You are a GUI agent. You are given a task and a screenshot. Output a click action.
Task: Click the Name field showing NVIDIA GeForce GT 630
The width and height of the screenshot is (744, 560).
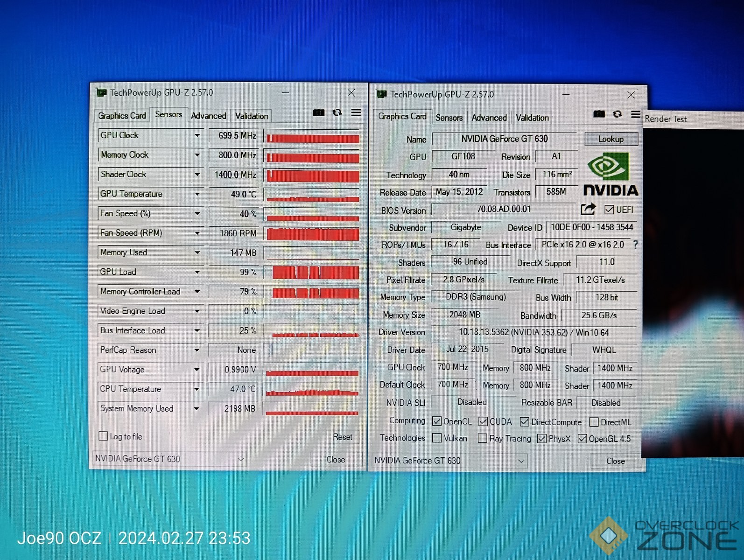pyautogui.click(x=505, y=139)
